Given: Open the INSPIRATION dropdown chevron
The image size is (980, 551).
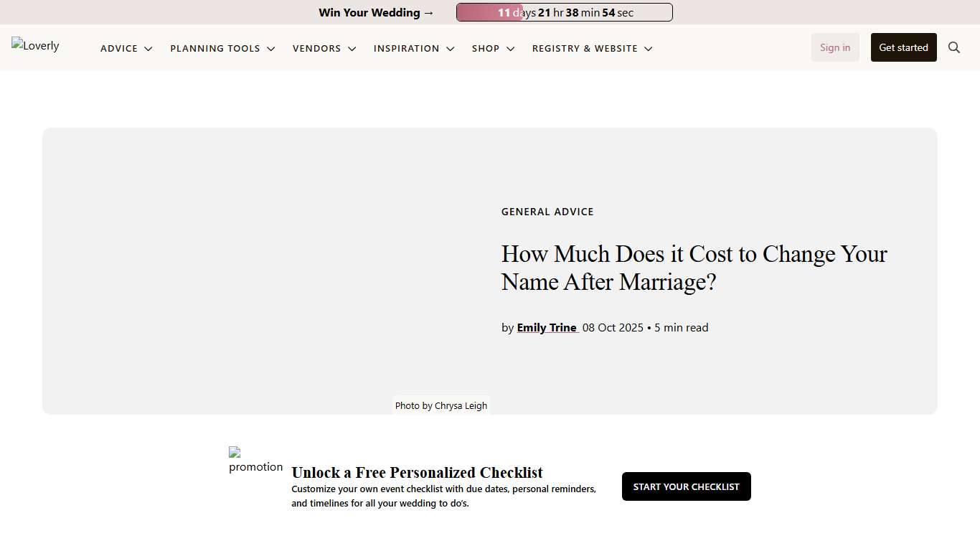Looking at the screenshot, I should pos(450,49).
